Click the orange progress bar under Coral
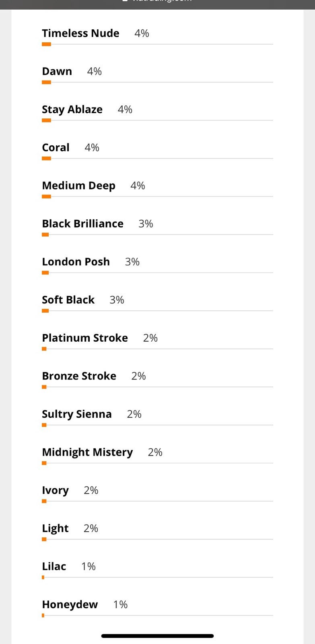The height and width of the screenshot is (644, 315). click(x=46, y=159)
